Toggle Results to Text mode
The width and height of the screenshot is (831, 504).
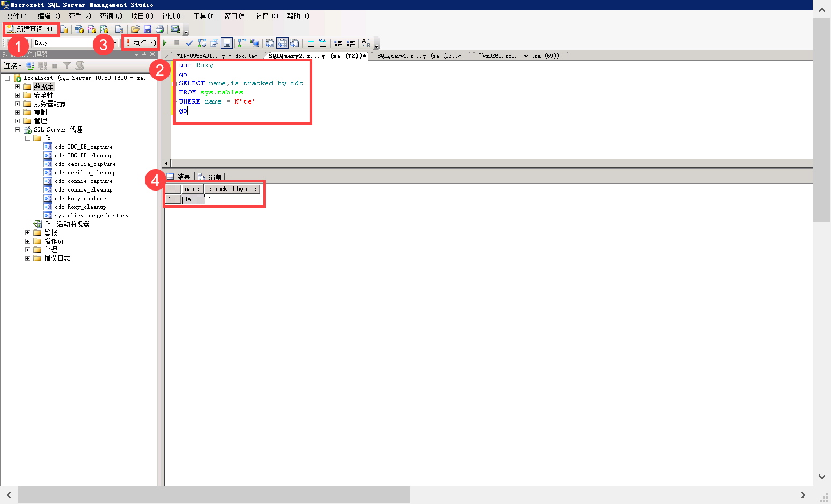point(270,43)
